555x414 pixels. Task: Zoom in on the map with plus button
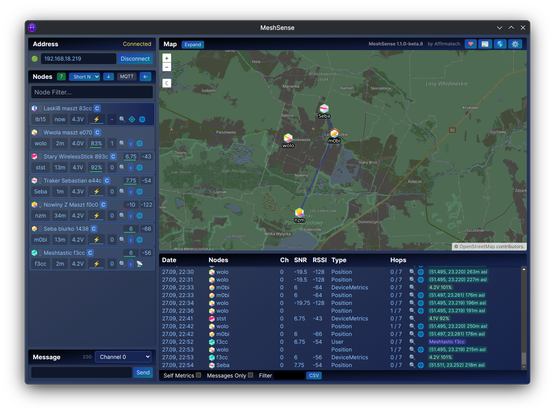[x=167, y=58]
